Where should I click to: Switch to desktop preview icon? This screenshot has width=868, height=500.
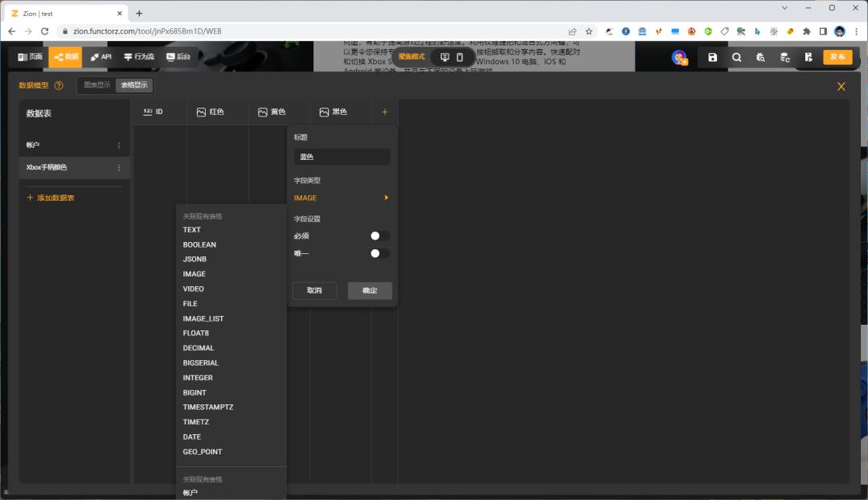pyautogui.click(x=444, y=57)
